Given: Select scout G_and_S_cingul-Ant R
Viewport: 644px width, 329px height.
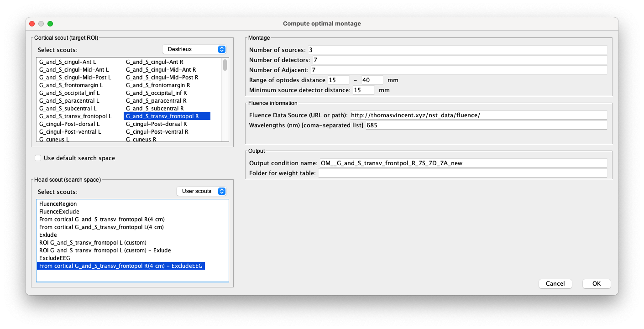Looking at the screenshot, I should pos(155,62).
